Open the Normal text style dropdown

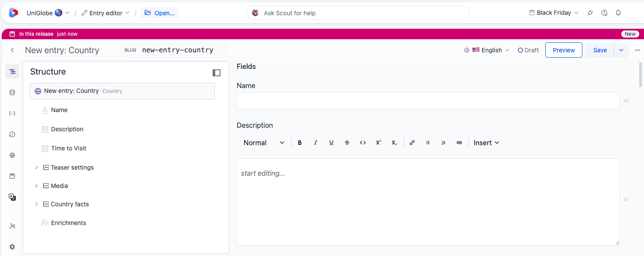coord(264,143)
